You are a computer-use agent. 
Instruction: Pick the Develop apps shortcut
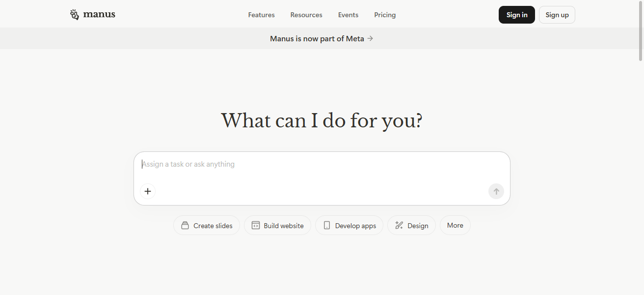click(349, 226)
